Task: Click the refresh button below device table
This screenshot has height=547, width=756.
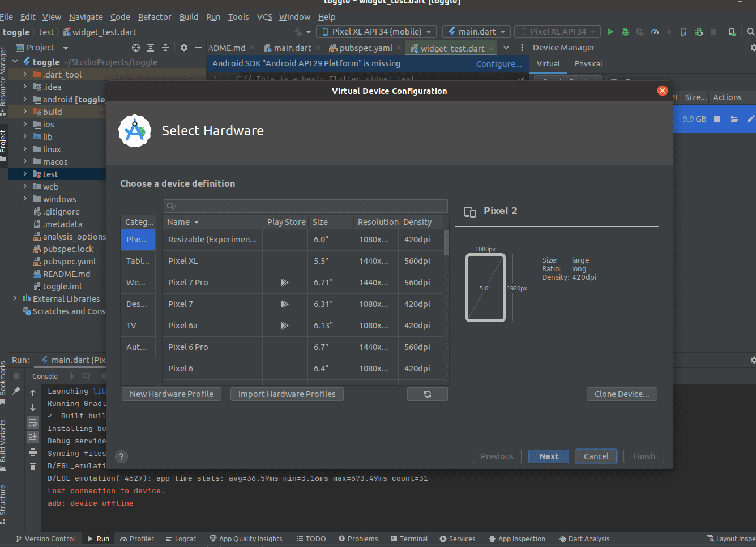Action: point(428,394)
